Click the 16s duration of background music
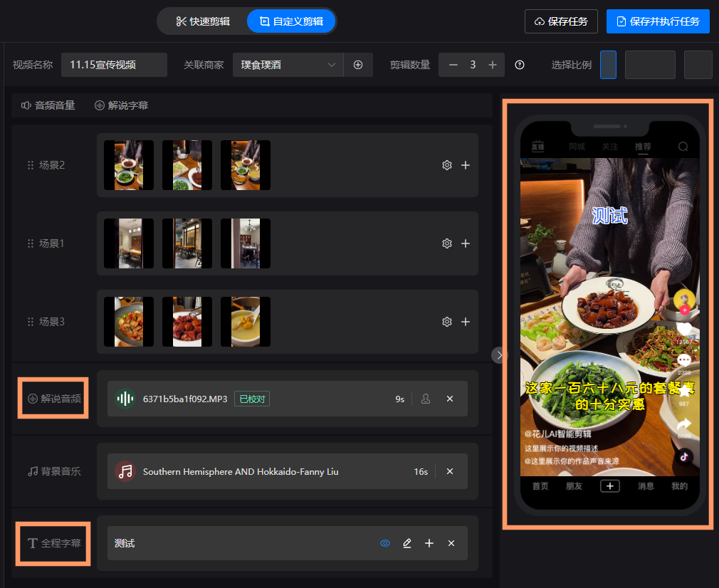 click(421, 472)
